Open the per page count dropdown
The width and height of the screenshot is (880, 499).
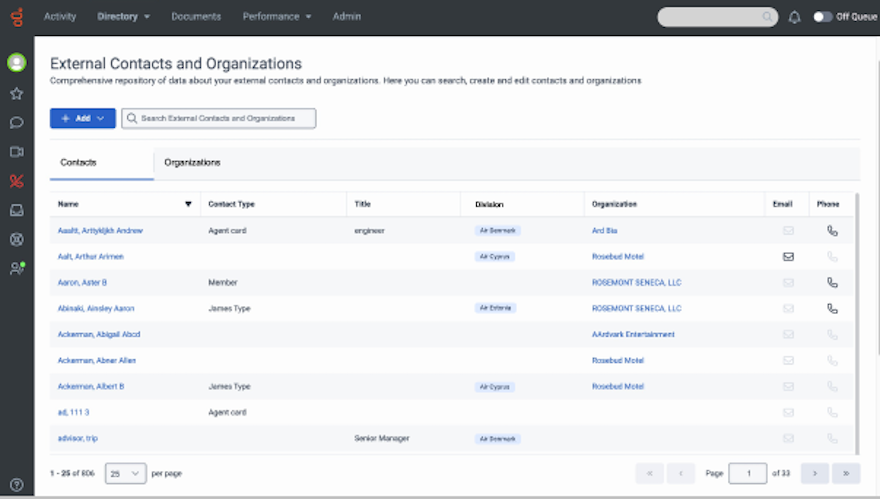pos(127,473)
